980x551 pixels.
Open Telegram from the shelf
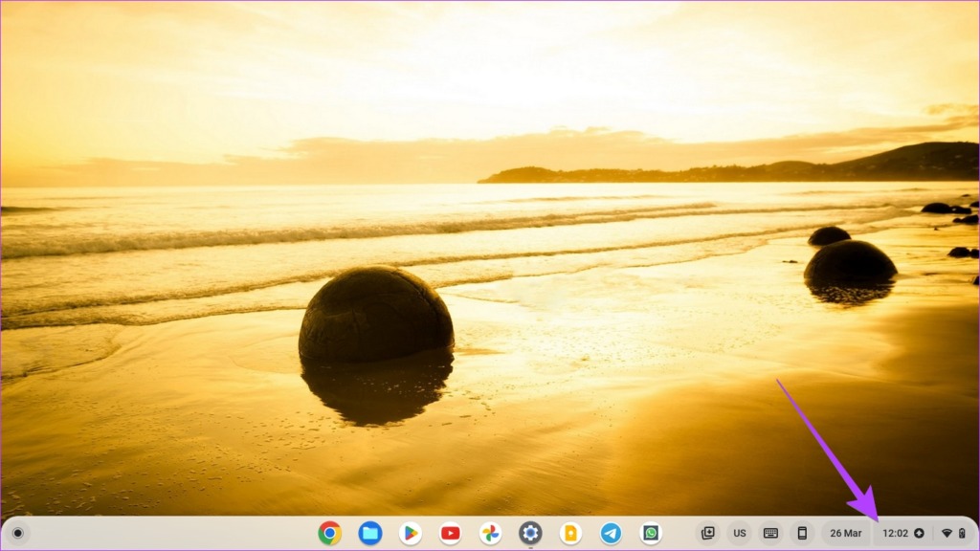611,533
